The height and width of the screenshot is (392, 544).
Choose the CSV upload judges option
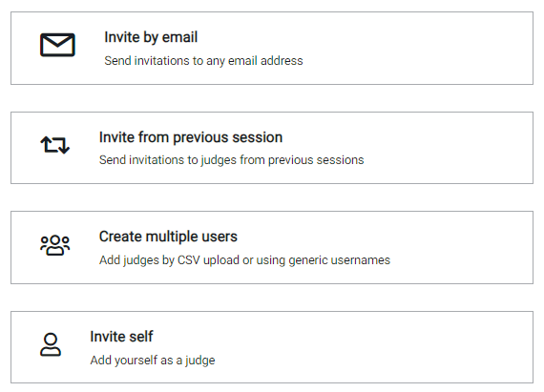coord(272,247)
